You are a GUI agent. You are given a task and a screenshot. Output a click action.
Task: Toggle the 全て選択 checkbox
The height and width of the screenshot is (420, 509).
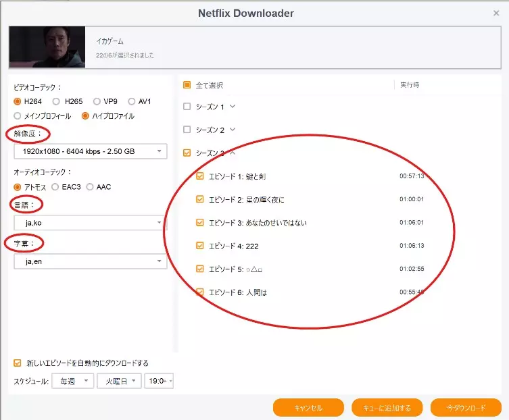click(187, 85)
